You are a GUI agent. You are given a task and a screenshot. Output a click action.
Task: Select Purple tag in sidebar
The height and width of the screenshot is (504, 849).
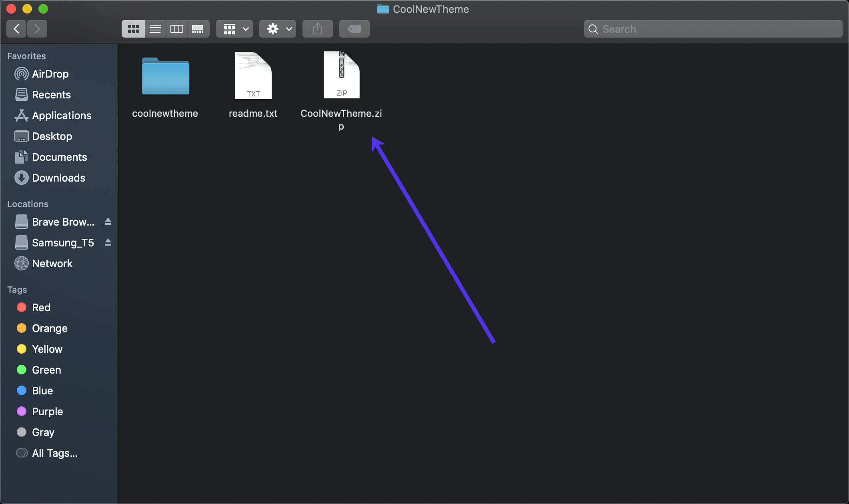47,411
